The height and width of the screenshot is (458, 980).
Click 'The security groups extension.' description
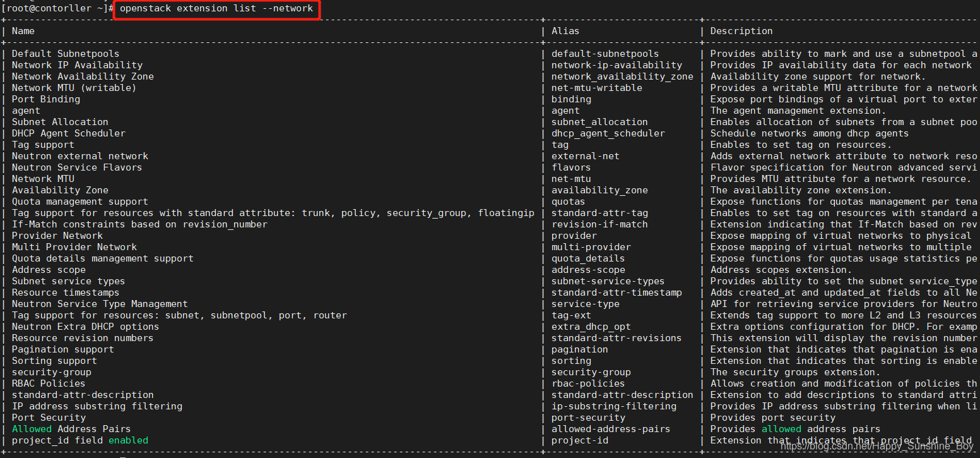click(796, 372)
